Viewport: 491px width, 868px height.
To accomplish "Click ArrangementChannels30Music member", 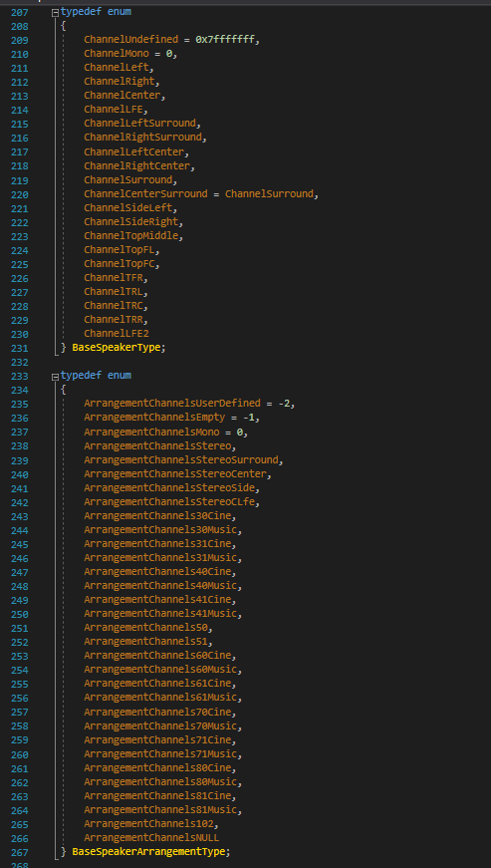I will click(x=160, y=530).
